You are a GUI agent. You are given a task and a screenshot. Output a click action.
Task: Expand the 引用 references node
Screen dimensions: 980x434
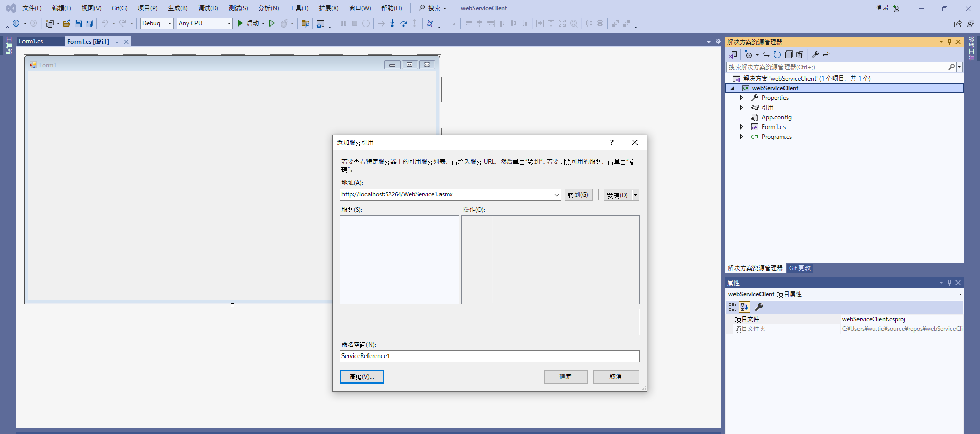[741, 108]
